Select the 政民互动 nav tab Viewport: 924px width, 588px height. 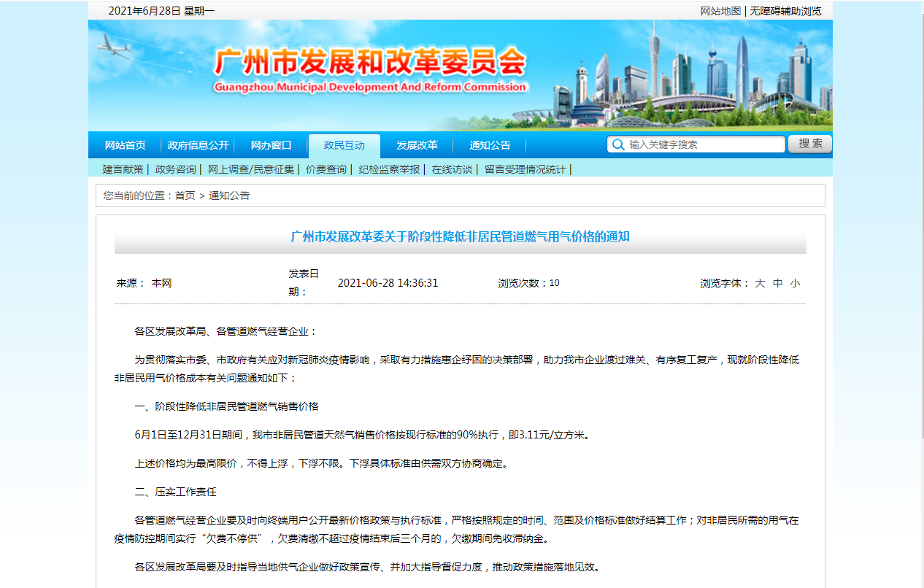tap(344, 145)
